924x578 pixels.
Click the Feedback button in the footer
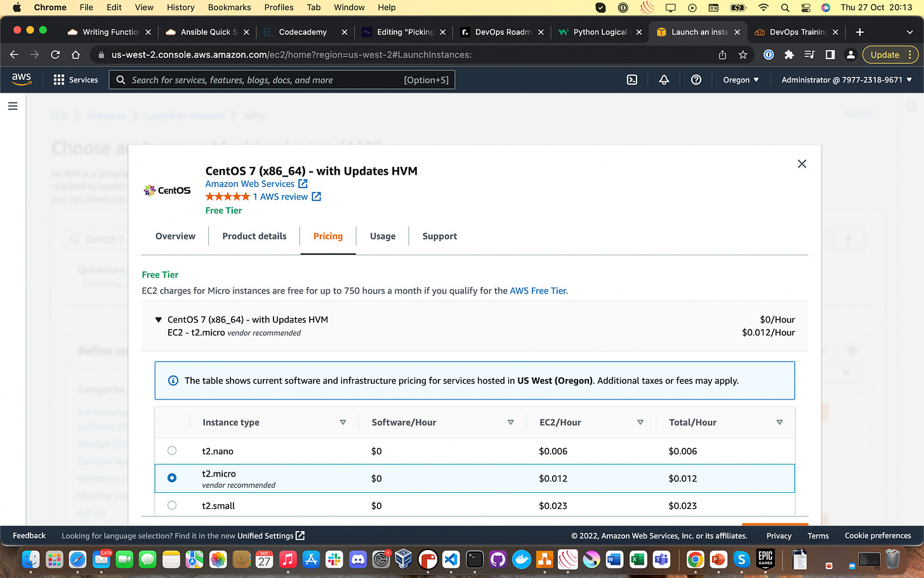click(x=29, y=535)
